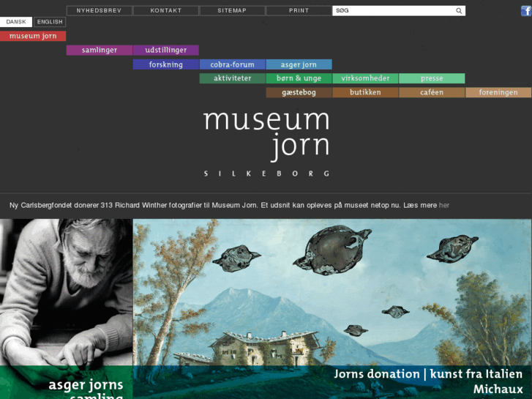
Task: Switch language to DANSK
Action: (x=16, y=22)
